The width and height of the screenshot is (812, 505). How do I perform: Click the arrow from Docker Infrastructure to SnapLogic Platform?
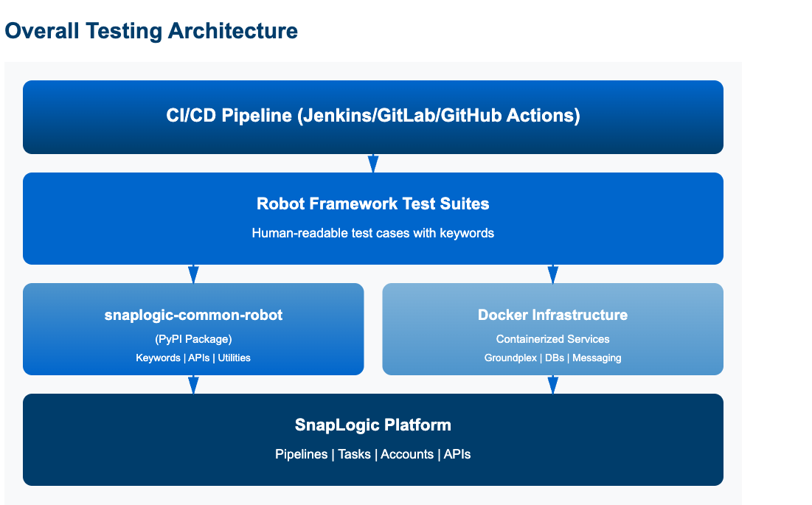coord(553,384)
